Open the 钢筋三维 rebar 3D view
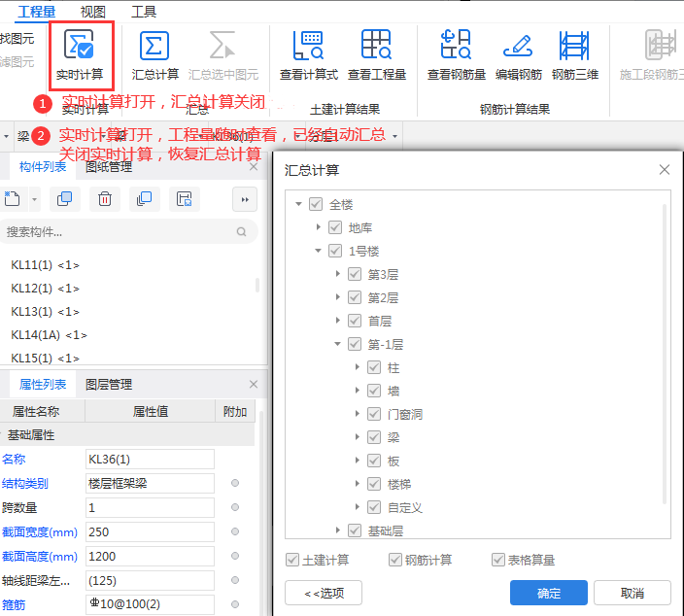Viewport: 684px width, 616px height. [x=574, y=55]
